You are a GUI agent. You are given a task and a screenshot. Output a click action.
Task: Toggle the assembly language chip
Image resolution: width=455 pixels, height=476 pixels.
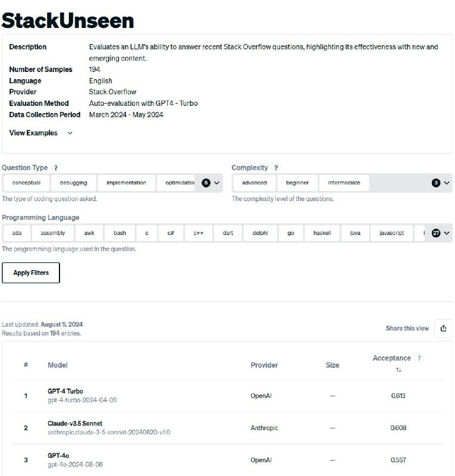click(53, 233)
